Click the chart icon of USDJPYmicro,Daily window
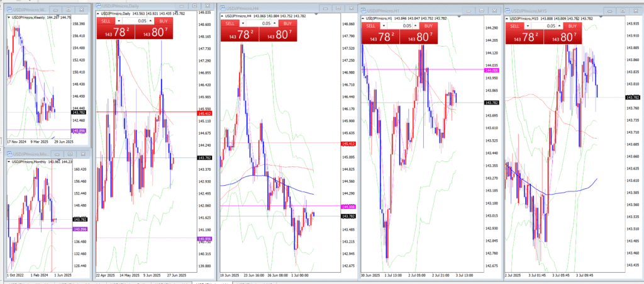The height and width of the screenshot is (284, 644). pos(98,6)
